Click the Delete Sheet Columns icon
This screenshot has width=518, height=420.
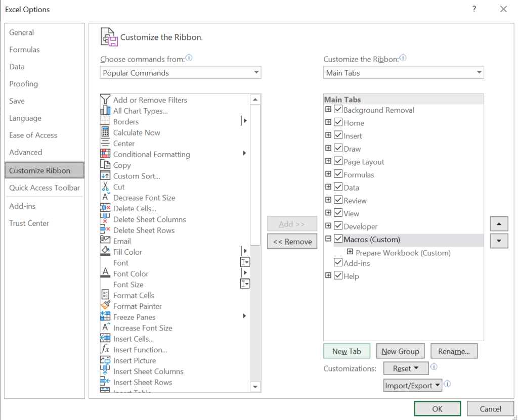(105, 219)
